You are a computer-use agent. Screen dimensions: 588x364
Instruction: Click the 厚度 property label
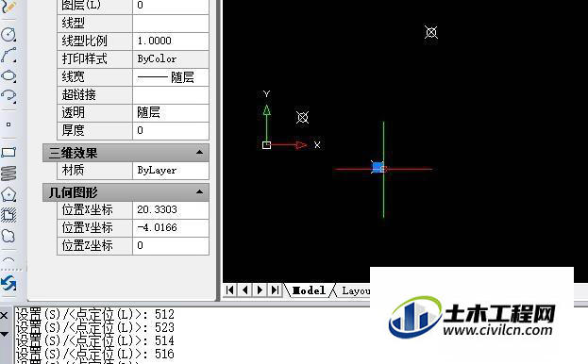73,130
